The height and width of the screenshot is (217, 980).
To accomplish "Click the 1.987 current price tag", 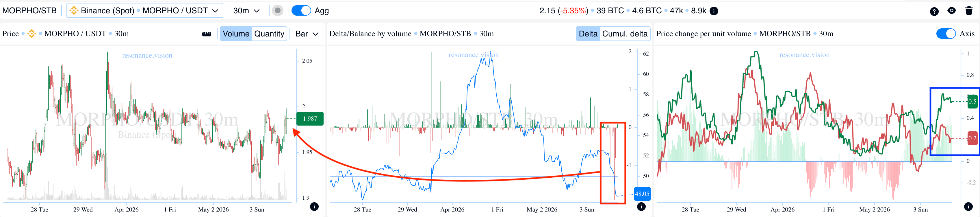I will [310, 119].
